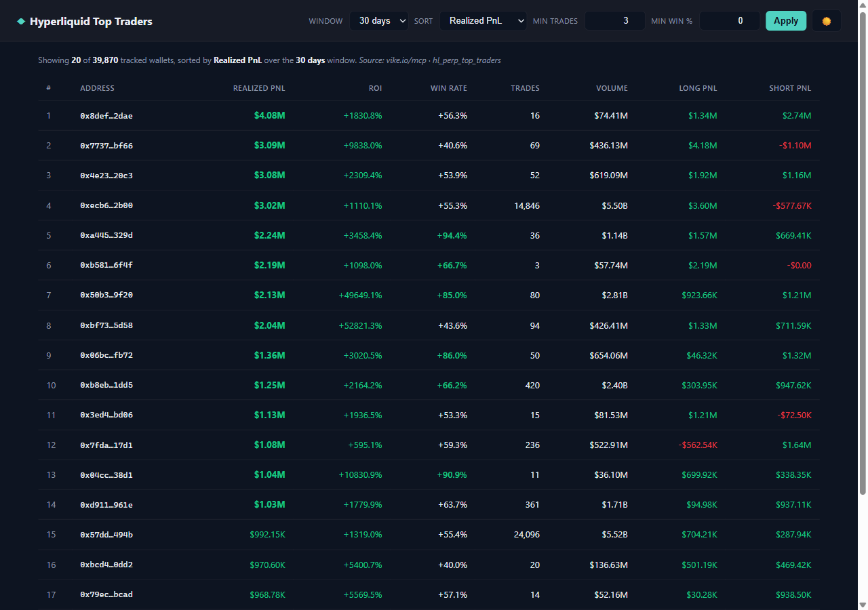Toggle light/dark theme sun button
The image size is (868, 610).
pyautogui.click(x=826, y=21)
